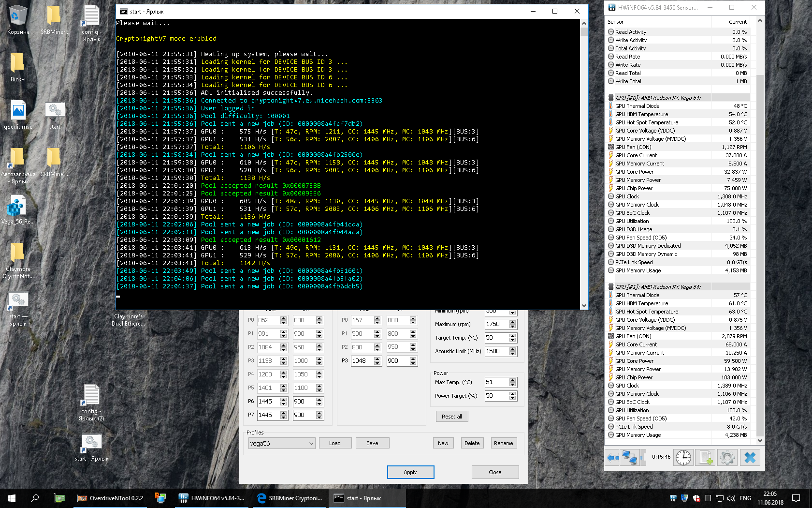Screen dimensions: 812x508
Task: Increase GPU P7 clock 1445 stepper
Action: (x=284, y=413)
